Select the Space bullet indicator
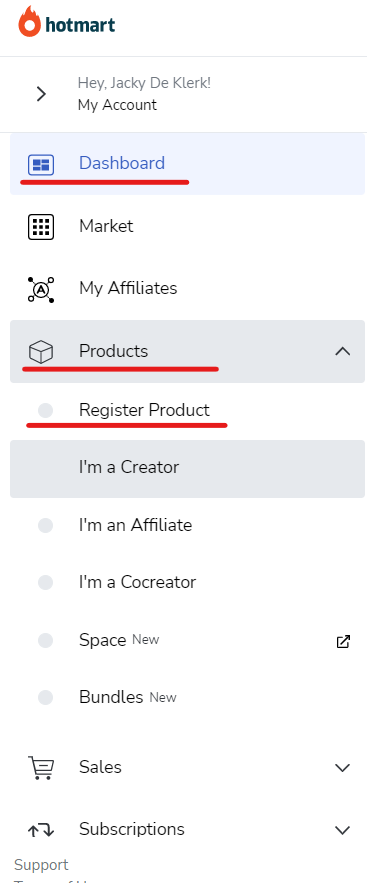The width and height of the screenshot is (367, 883). (46, 640)
